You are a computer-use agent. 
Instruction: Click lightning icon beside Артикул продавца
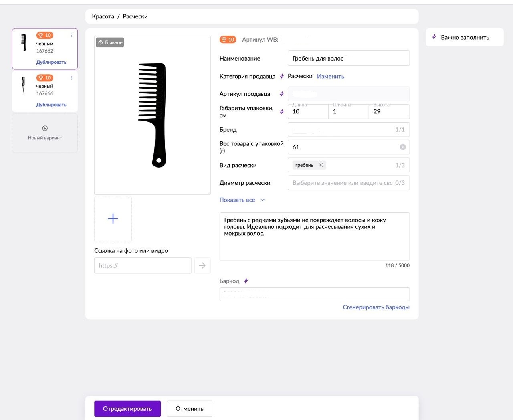coord(282,94)
